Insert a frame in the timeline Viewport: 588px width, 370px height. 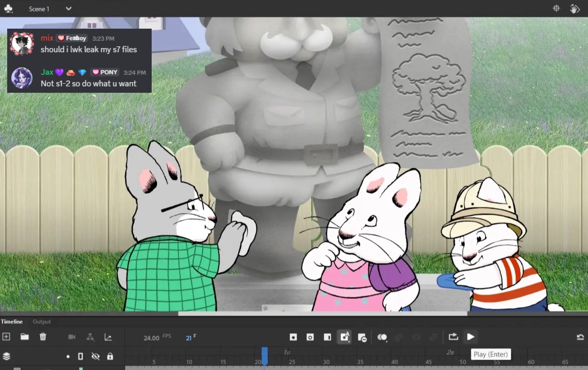click(327, 337)
